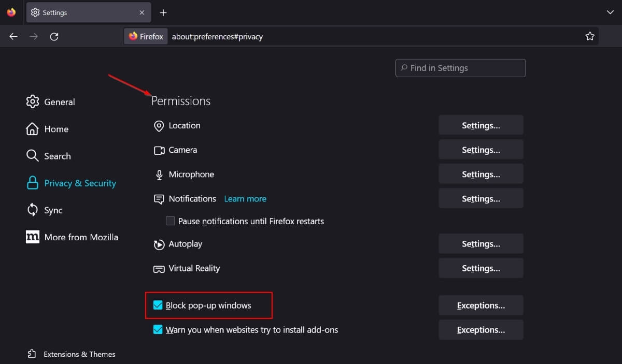622x364 pixels.
Task: Click the Search magnifier icon in sidebar
Action: click(32, 156)
